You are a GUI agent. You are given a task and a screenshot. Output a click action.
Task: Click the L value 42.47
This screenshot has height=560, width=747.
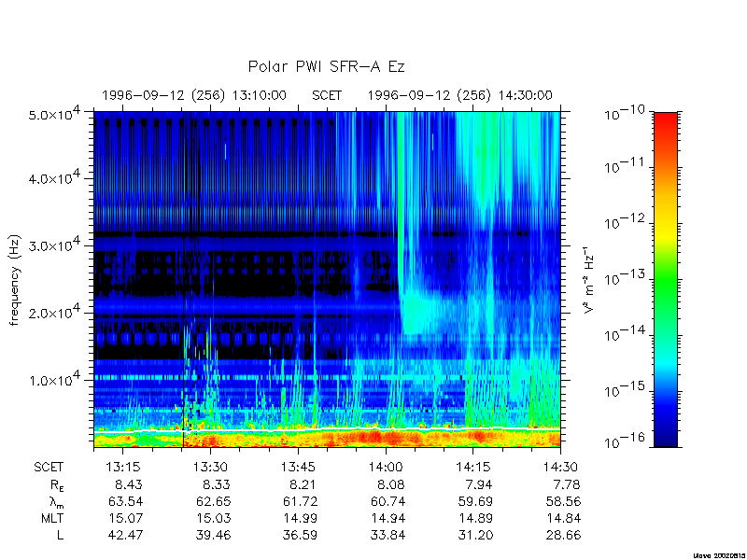point(127,535)
